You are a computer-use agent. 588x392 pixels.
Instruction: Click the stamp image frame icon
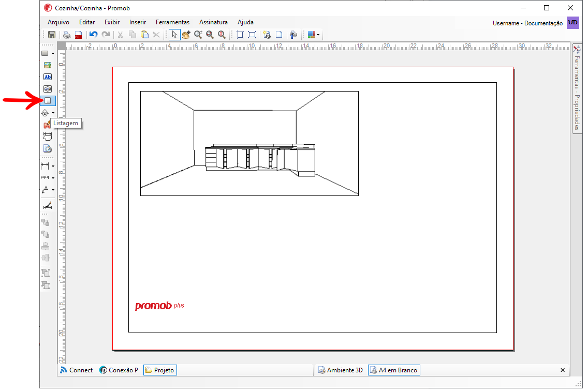coord(48,89)
